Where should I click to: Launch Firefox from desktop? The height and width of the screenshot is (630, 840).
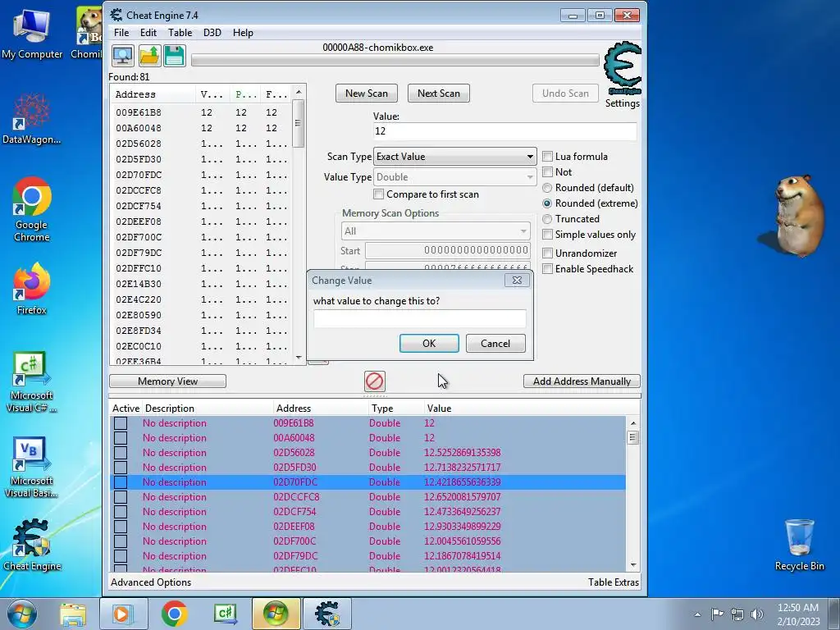pyautogui.click(x=32, y=289)
